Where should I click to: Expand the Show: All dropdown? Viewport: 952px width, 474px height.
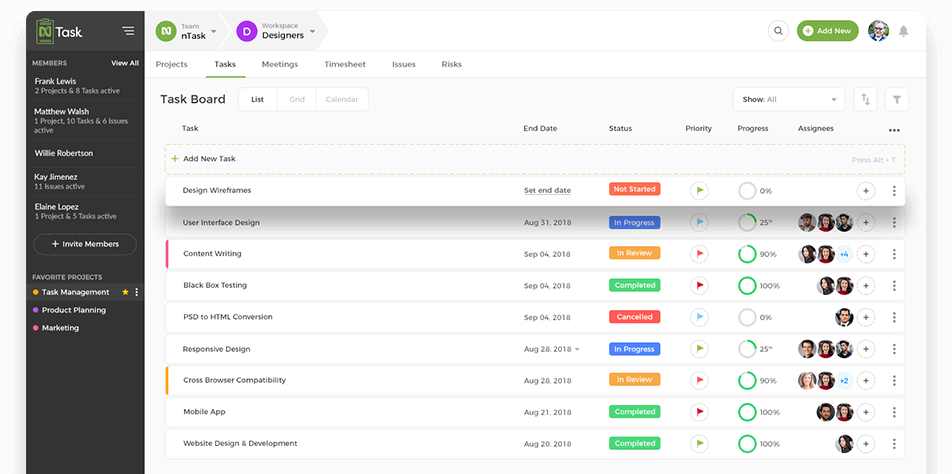(x=789, y=99)
